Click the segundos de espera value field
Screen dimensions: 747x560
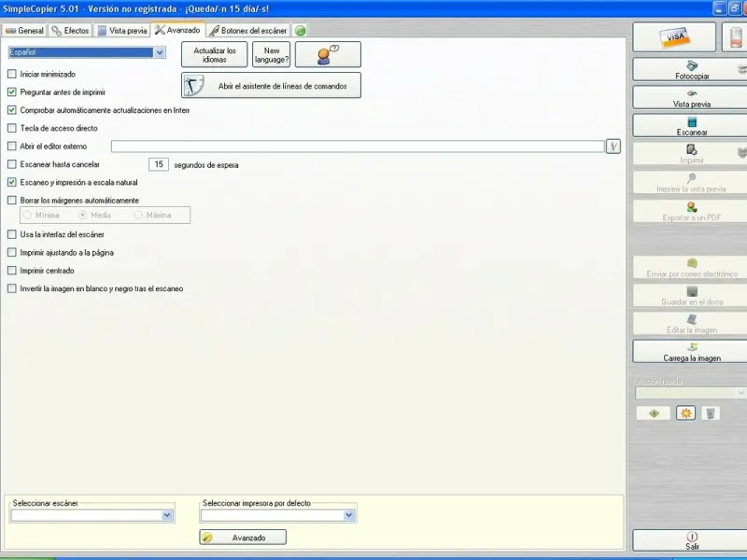pyautogui.click(x=159, y=164)
